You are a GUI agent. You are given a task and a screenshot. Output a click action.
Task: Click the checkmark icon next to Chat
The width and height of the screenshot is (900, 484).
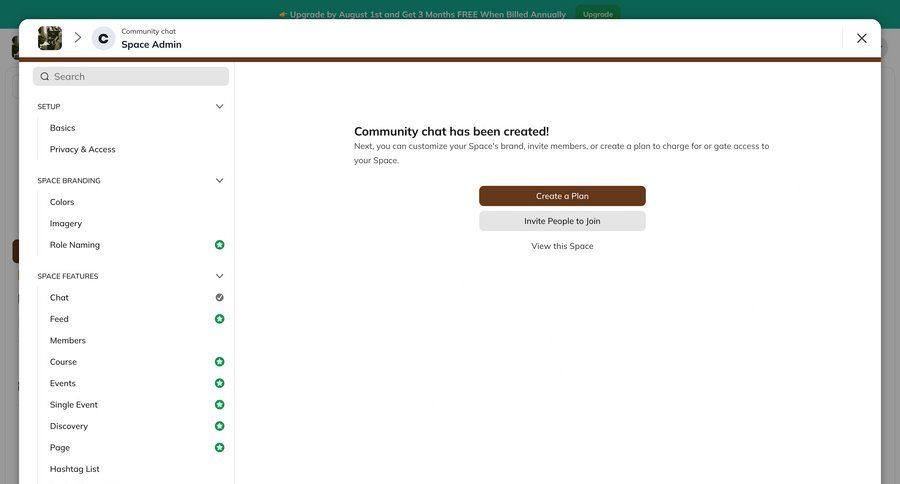click(219, 298)
